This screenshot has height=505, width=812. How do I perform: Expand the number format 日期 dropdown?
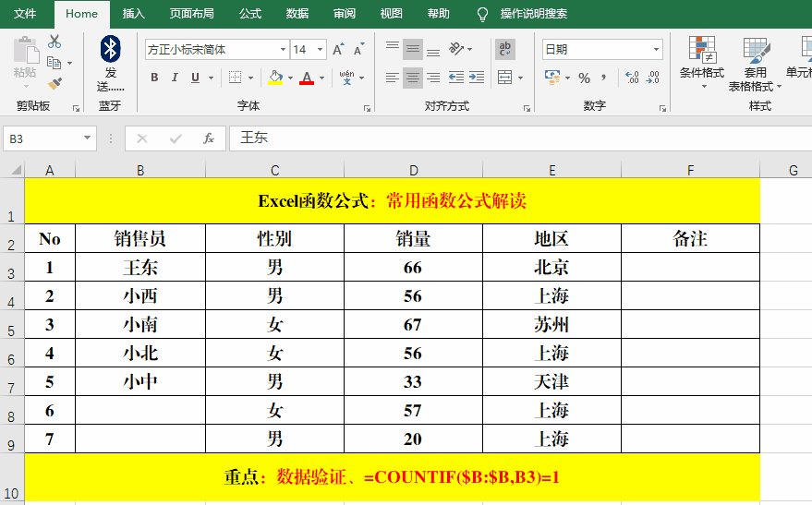pyautogui.click(x=657, y=50)
